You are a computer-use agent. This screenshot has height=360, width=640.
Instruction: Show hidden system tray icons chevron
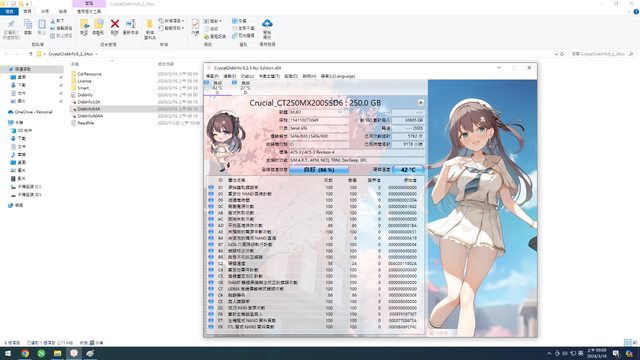point(549,353)
